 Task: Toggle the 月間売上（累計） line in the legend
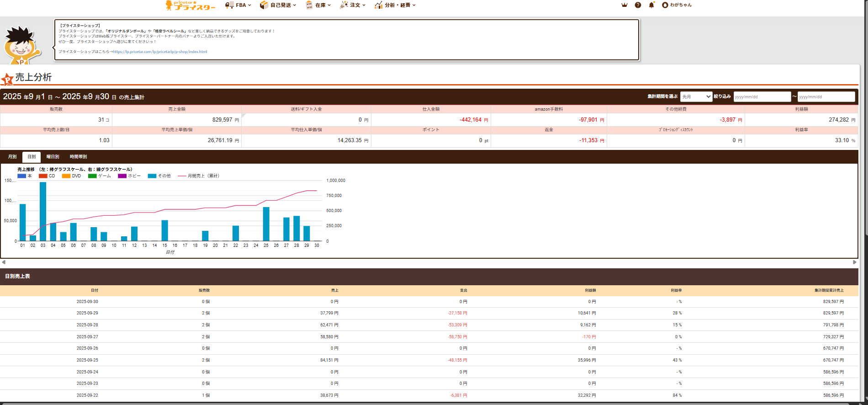coord(199,176)
